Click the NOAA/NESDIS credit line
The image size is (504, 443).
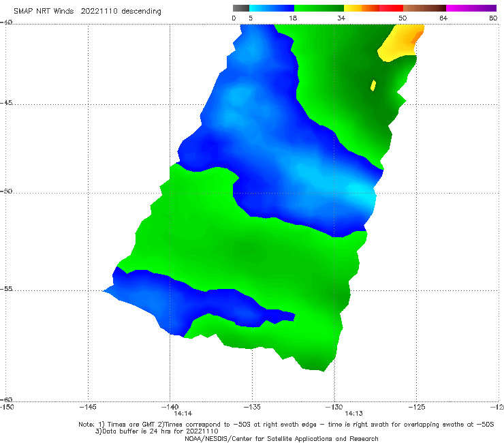tap(281, 438)
